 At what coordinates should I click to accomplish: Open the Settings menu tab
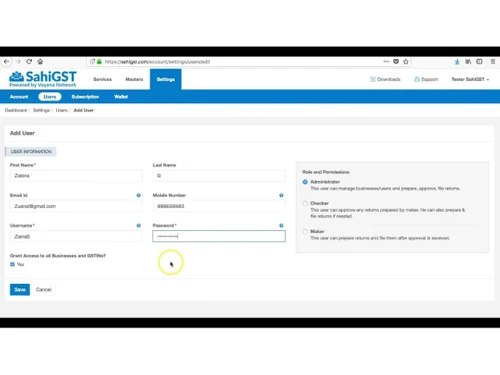coord(166,79)
